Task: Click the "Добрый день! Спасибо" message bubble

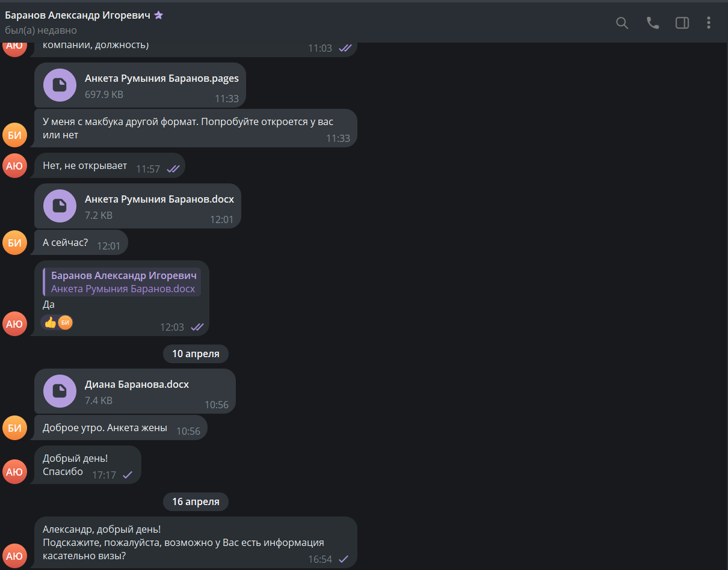Action: (x=88, y=465)
